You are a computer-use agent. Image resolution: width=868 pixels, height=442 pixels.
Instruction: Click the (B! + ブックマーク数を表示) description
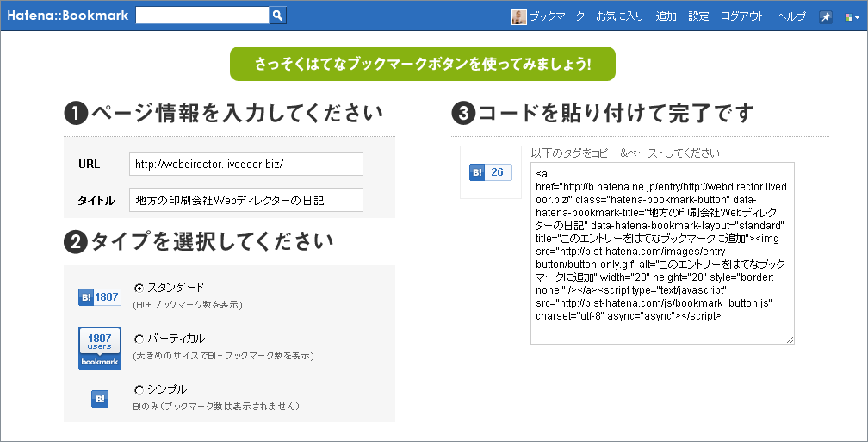click(x=188, y=305)
